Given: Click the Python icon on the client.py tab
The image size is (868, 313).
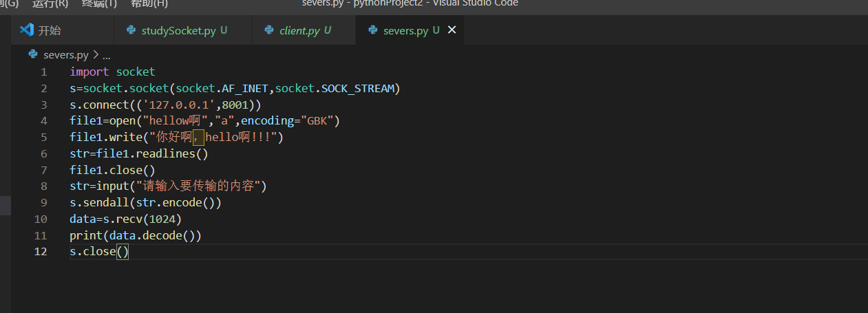Looking at the screenshot, I should [x=269, y=30].
